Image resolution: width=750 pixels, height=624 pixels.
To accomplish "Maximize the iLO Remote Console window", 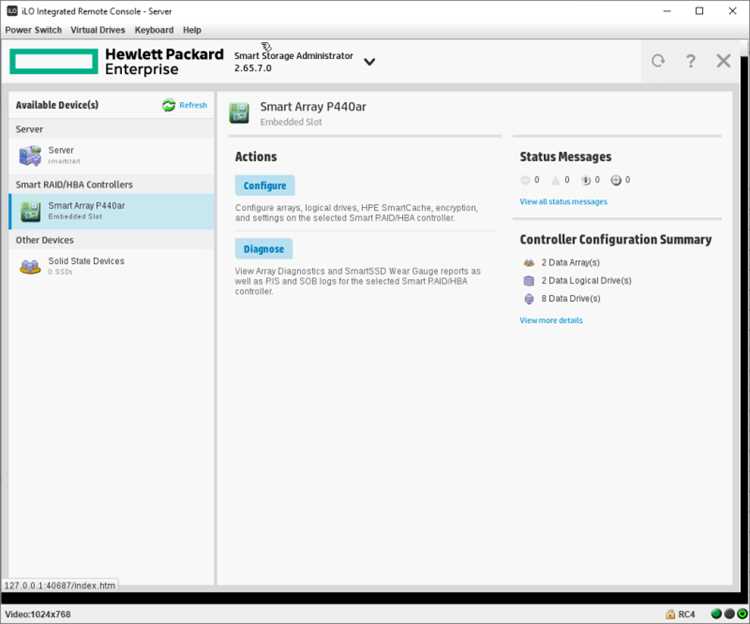I will point(699,11).
